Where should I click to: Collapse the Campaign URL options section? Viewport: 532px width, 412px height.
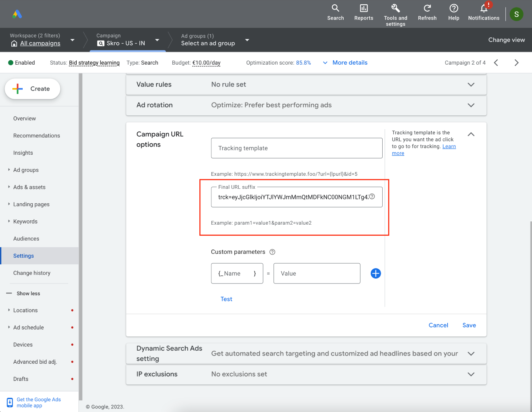(x=471, y=134)
